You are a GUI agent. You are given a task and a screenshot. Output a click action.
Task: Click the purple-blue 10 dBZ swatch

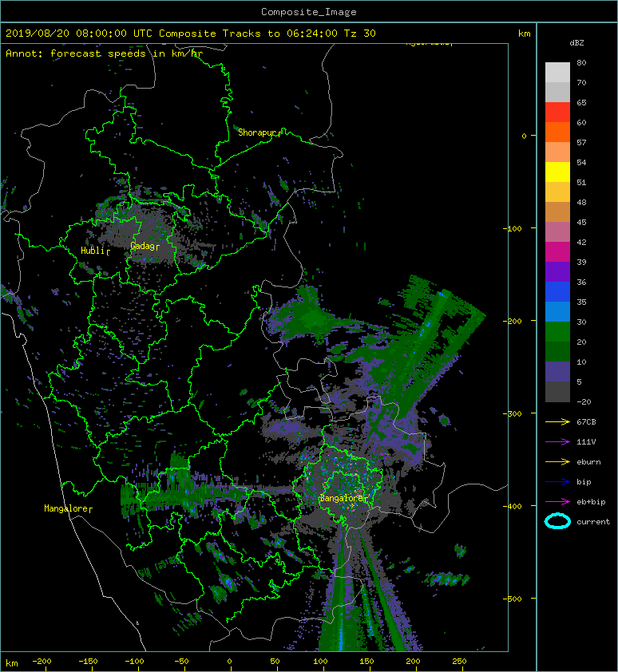[x=557, y=372]
